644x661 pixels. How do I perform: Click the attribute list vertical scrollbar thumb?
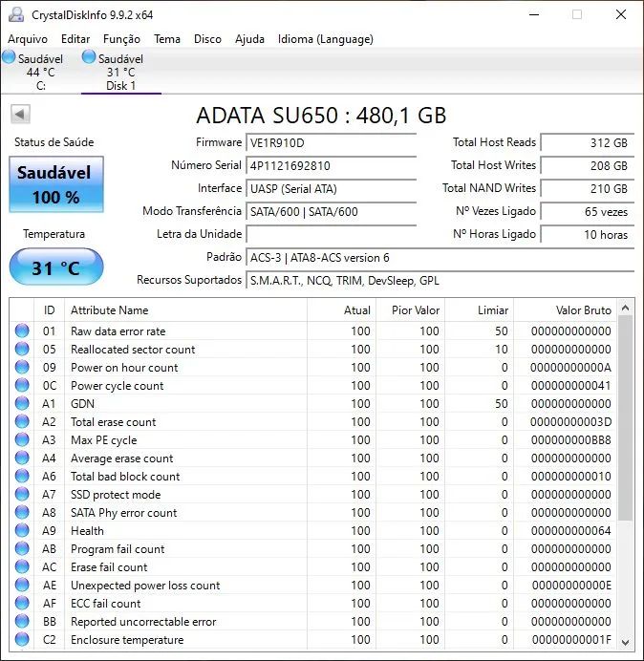tap(626, 418)
